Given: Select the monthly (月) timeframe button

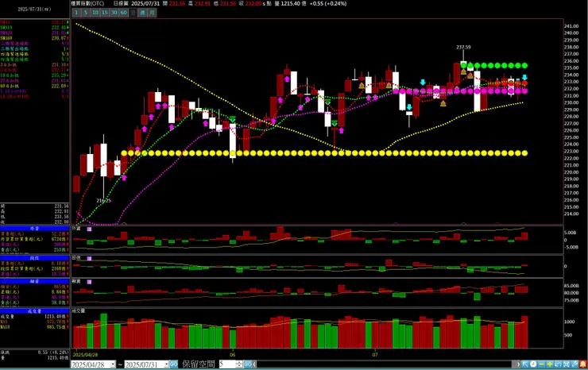Looking at the screenshot, I should tap(152, 13).
